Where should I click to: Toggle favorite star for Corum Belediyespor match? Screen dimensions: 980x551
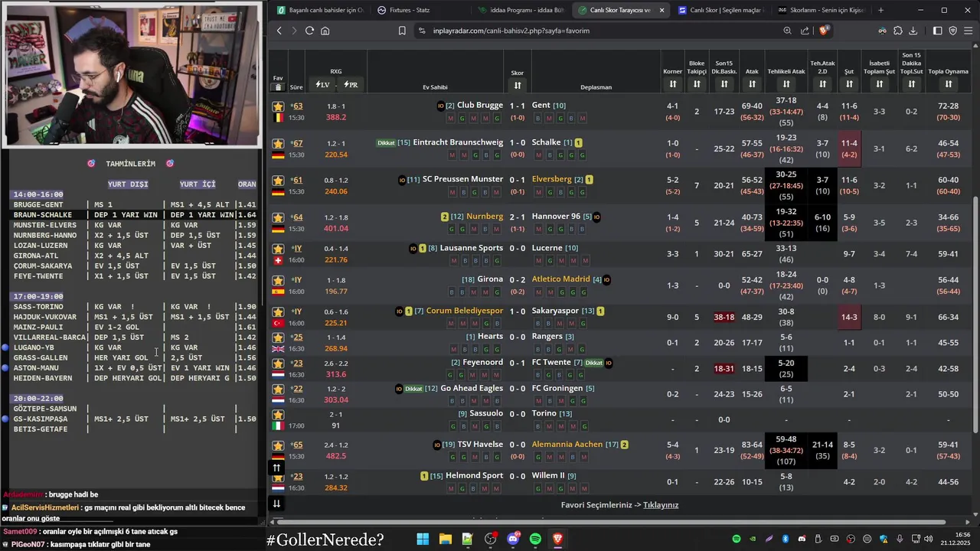[278, 311]
